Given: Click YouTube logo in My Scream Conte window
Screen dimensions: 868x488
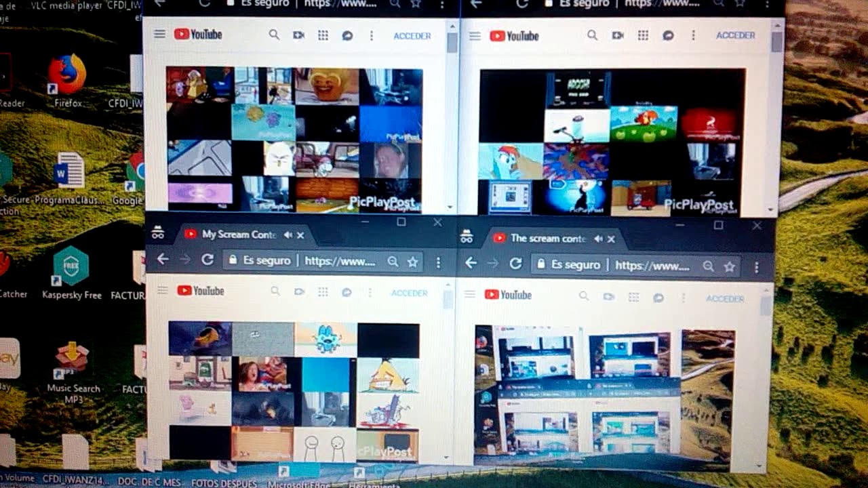Looking at the screenshot, I should [x=200, y=291].
